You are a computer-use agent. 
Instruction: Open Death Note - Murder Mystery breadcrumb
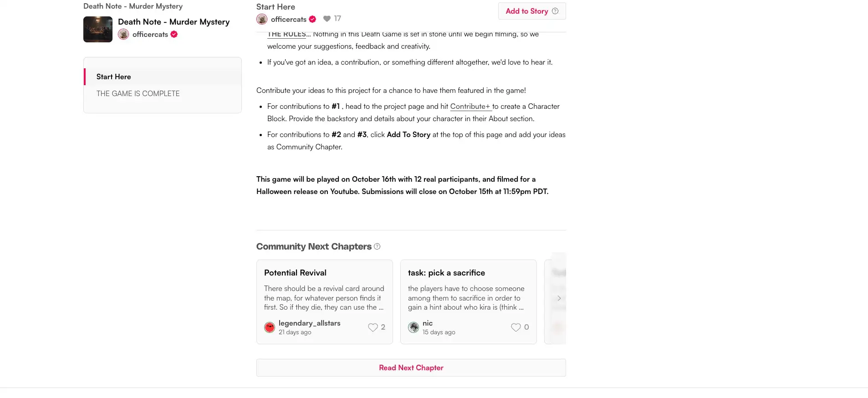133,6
